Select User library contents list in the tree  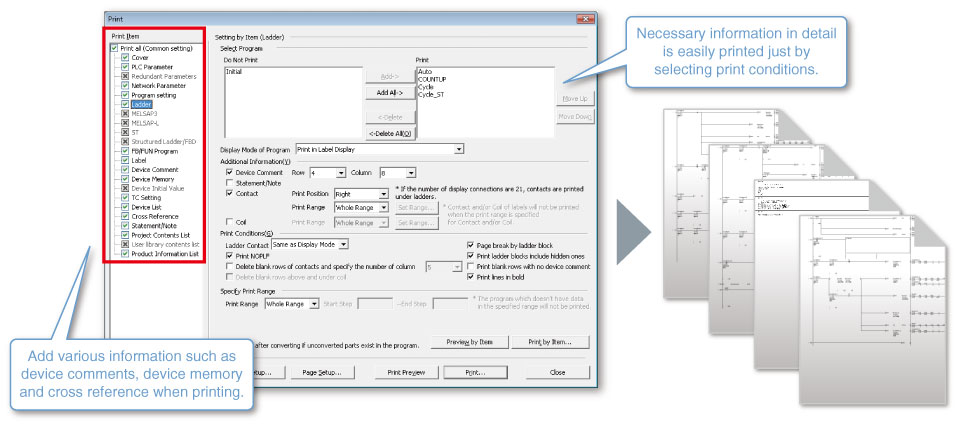click(165, 244)
